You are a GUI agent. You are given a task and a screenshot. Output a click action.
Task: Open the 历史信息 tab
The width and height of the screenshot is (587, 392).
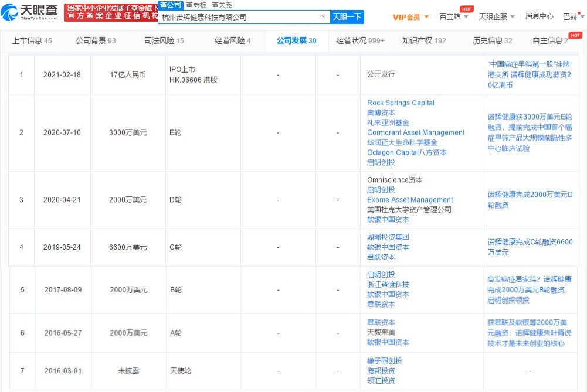[492, 40]
